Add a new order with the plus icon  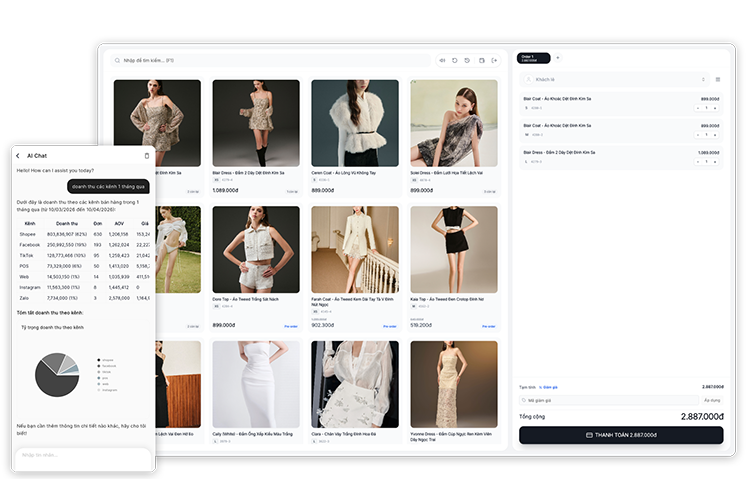pos(558,58)
